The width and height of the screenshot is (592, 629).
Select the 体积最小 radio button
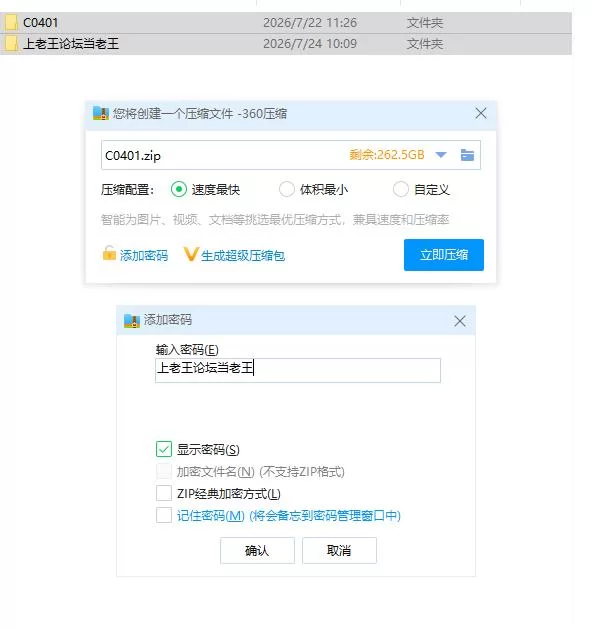click(287, 189)
